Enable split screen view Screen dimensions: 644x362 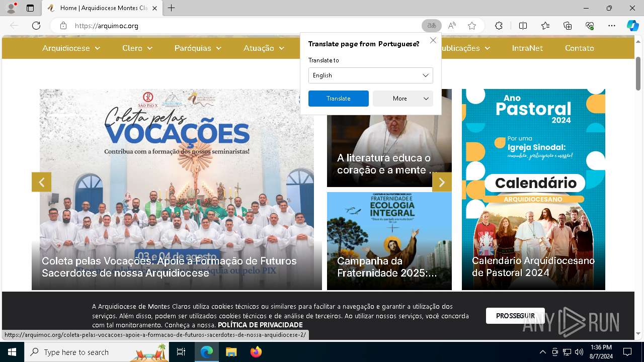[x=523, y=26]
